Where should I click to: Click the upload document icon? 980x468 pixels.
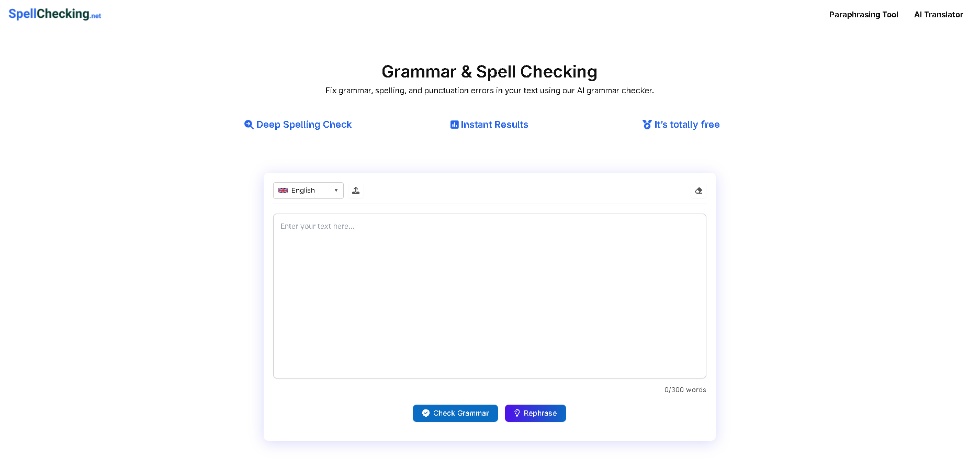(x=356, y=191)
